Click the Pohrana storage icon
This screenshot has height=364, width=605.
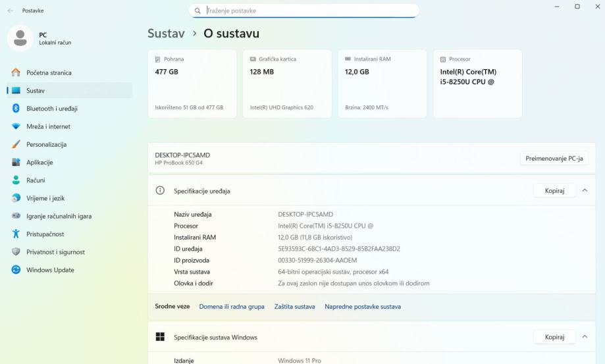[x=157, y=59]
